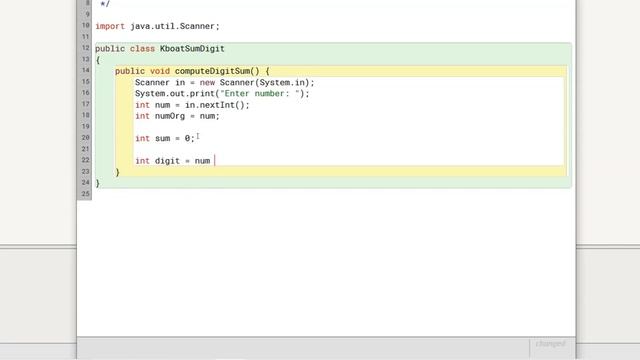Place cursor after int digit = num
This screenshot has width=640, height=360.
coord(214,161)
